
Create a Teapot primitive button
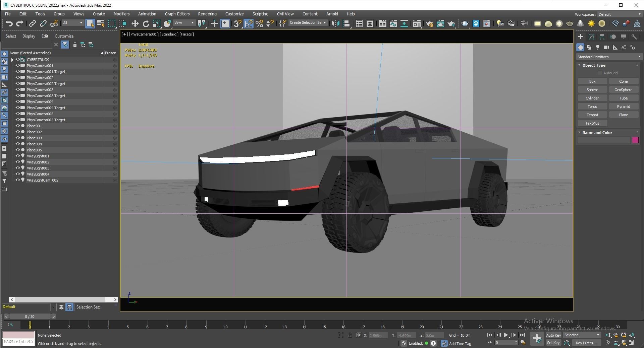click(592, 115)
